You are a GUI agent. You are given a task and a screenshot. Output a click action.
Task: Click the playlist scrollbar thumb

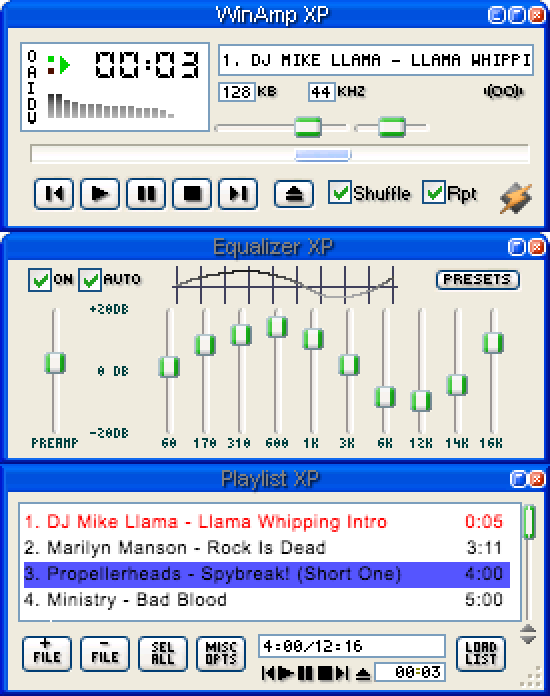(x=529, y=522)
